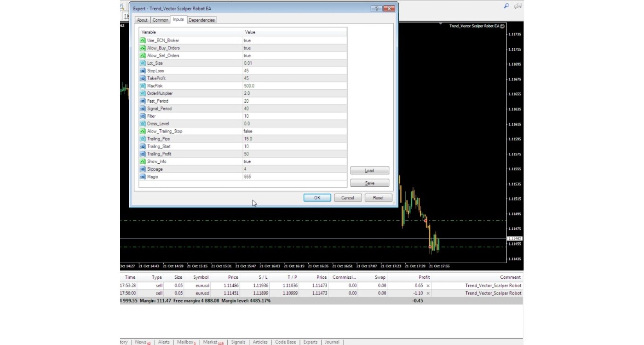Click the Use_ECN_Broker boolean icon
Screen dimensions: 644x345
pos(143,40)
